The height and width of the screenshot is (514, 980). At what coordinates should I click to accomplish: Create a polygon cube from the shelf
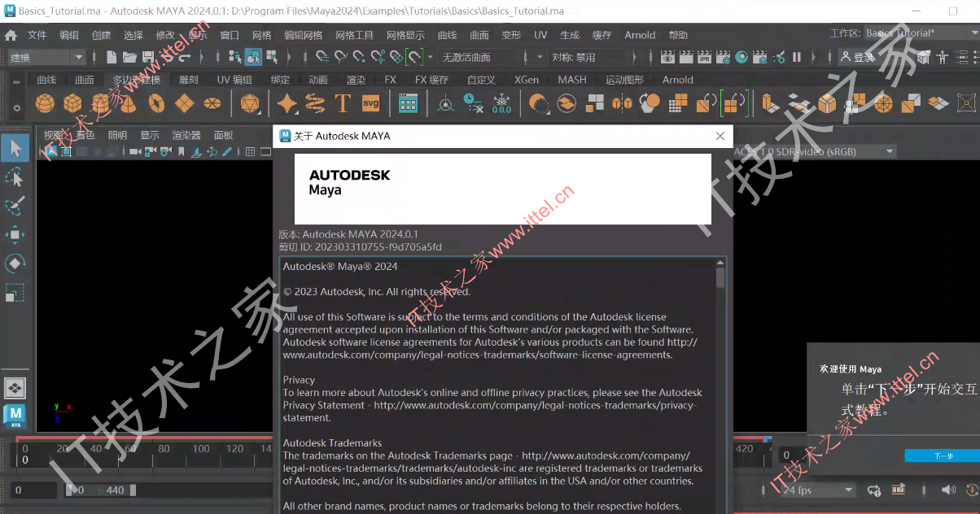(73, 103)
